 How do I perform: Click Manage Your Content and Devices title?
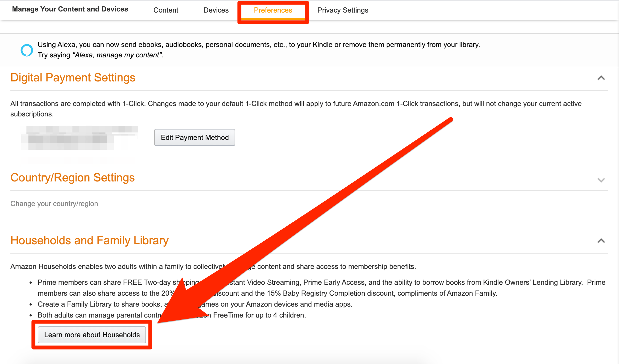pos(70,9)
